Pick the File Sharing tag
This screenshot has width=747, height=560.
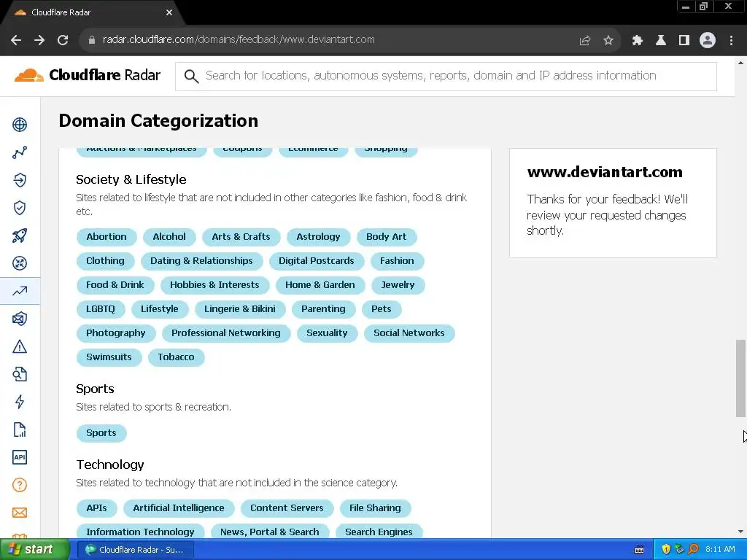click(x=375, y=508)
